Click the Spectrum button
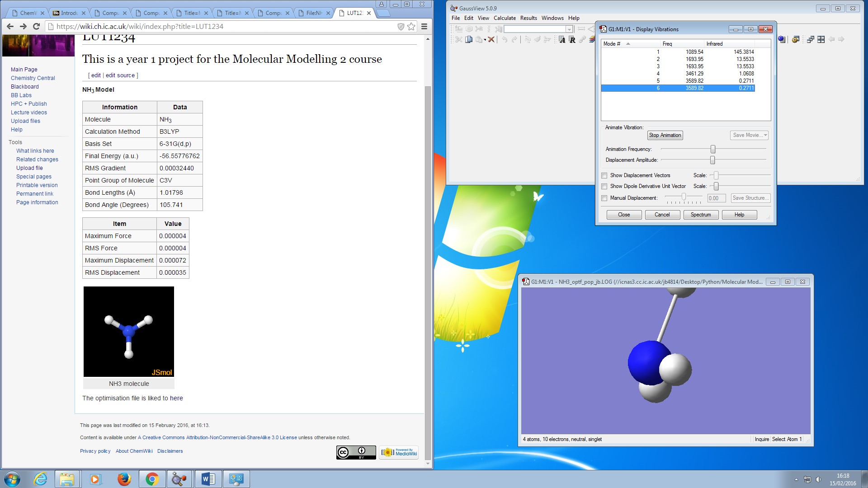Image resolution: width=868 pixels, height=488 pixels. (700, 215)
